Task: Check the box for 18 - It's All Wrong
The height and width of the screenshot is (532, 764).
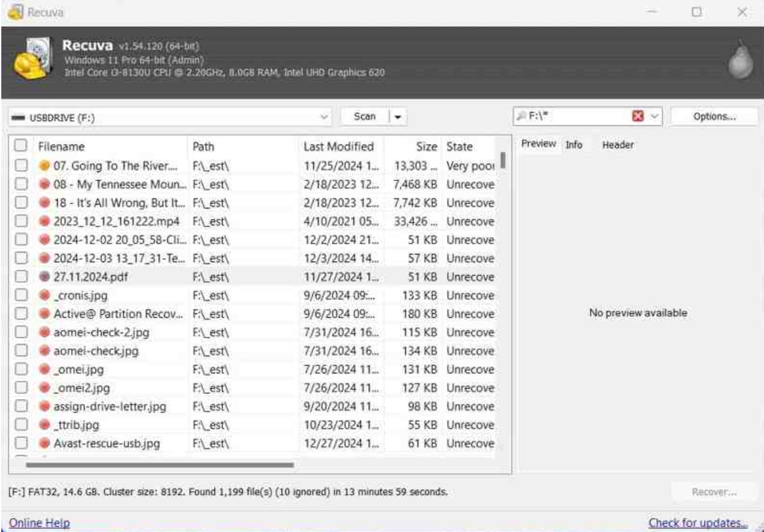Action: 21,202
